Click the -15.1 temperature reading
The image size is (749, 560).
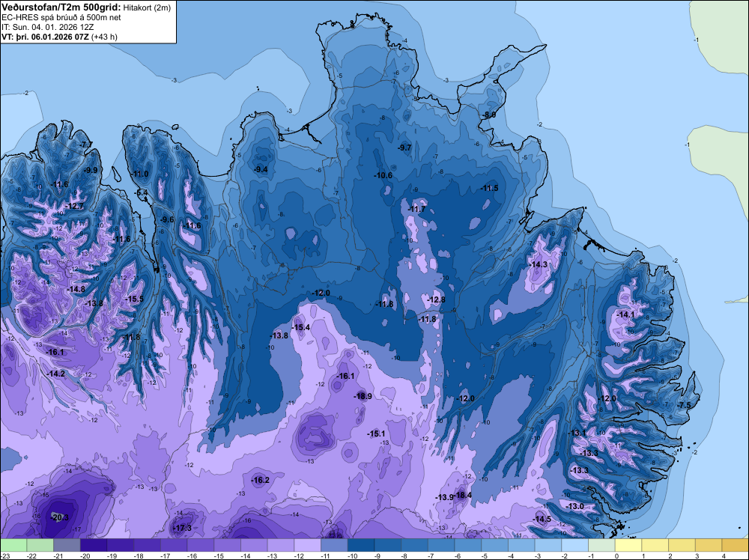(x=376, y=434)
